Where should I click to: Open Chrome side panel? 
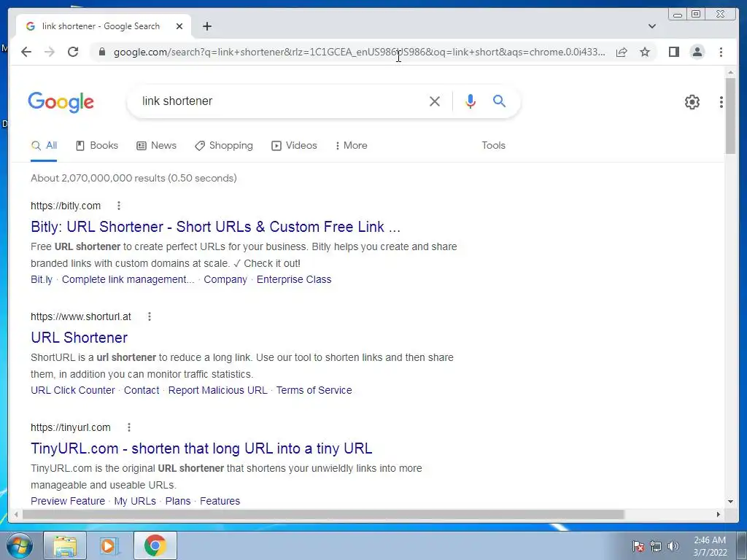tap(673, 52)
